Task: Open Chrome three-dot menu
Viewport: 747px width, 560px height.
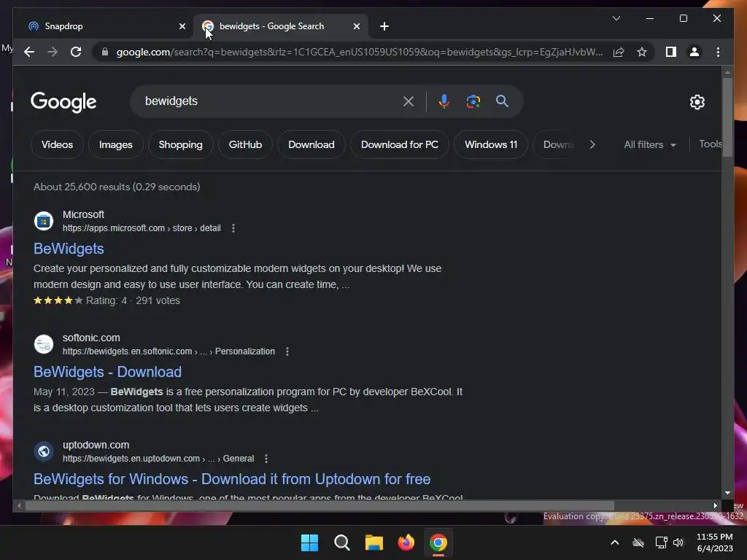Action: 718,52
